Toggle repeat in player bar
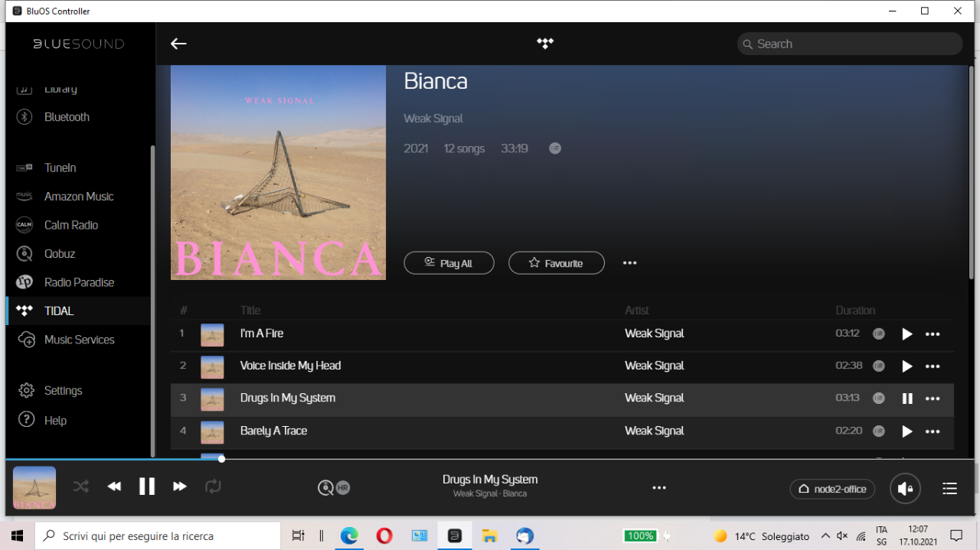This screenshot has height=550, width=980. tap(213, 486)
